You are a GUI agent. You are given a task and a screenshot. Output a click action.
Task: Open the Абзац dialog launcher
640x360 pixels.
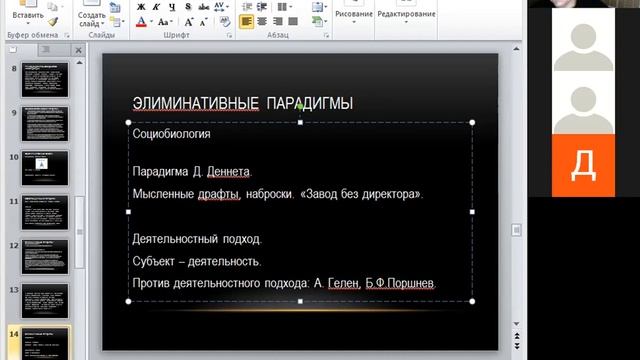tap(327, 36)
